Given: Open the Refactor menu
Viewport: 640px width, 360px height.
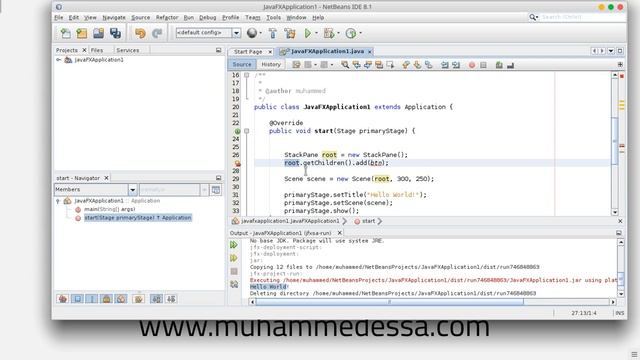Looking at the screenshot, I should (x=167, y=18).
